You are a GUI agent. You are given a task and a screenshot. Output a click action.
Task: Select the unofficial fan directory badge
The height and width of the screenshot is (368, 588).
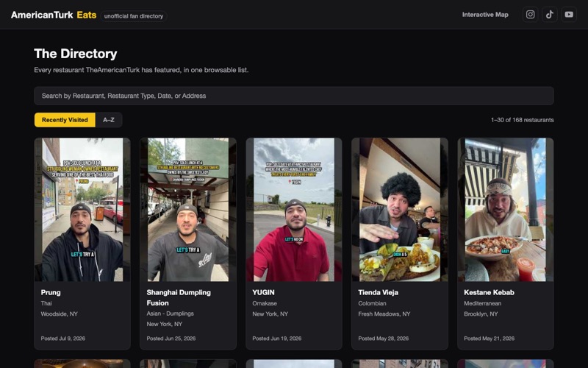click(134, 16)
